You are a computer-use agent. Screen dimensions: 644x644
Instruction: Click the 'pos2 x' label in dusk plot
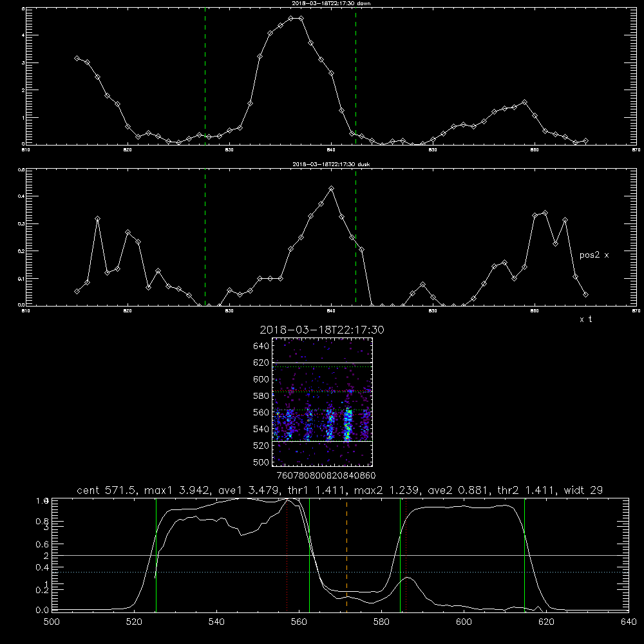point(594,255)
